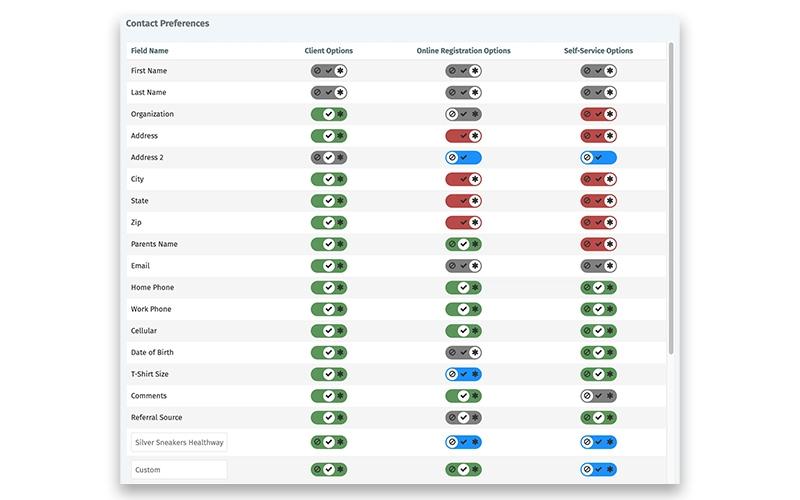Click disabled icon in Address 2 Online Registration
Screen dimensions: 800x500
tap(452, 158)
